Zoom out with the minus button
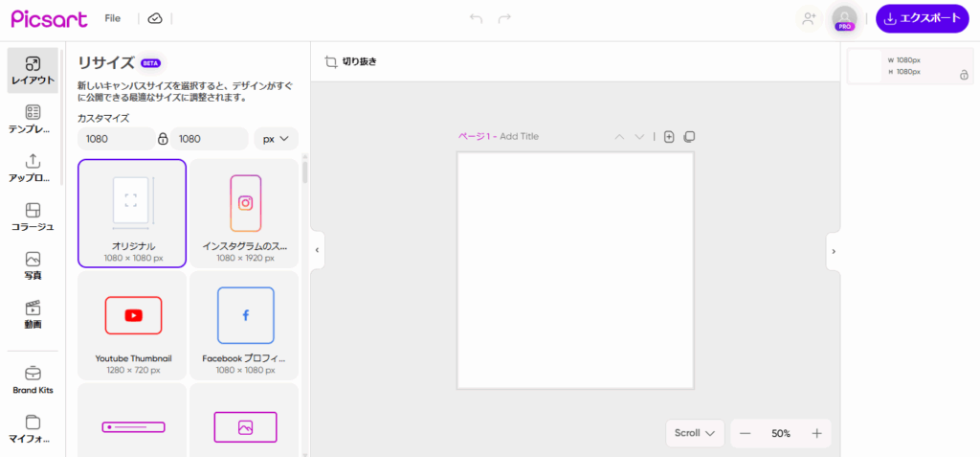 tap(745, 433)
